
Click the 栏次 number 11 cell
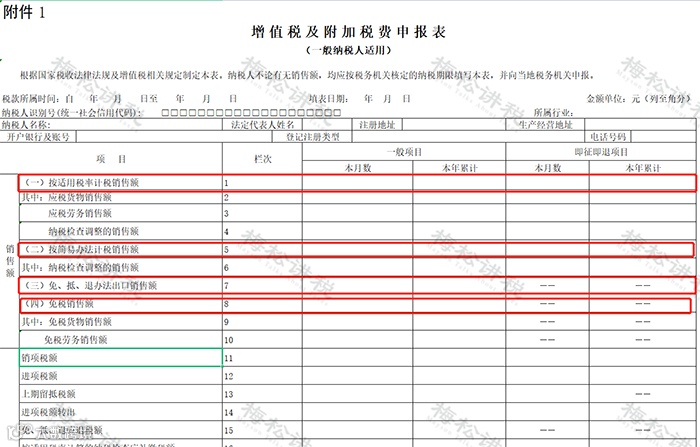coord(262,358)
